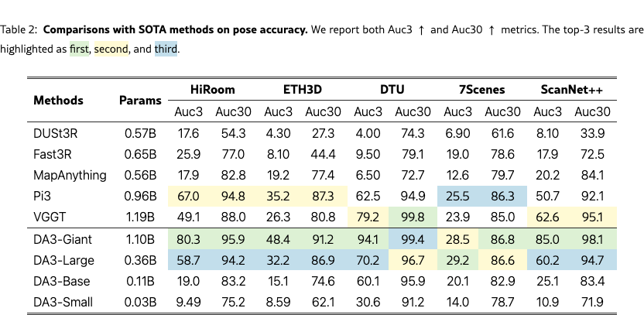
Task: Click the blue highlighted "third" legend word
Action: (166, 49)
